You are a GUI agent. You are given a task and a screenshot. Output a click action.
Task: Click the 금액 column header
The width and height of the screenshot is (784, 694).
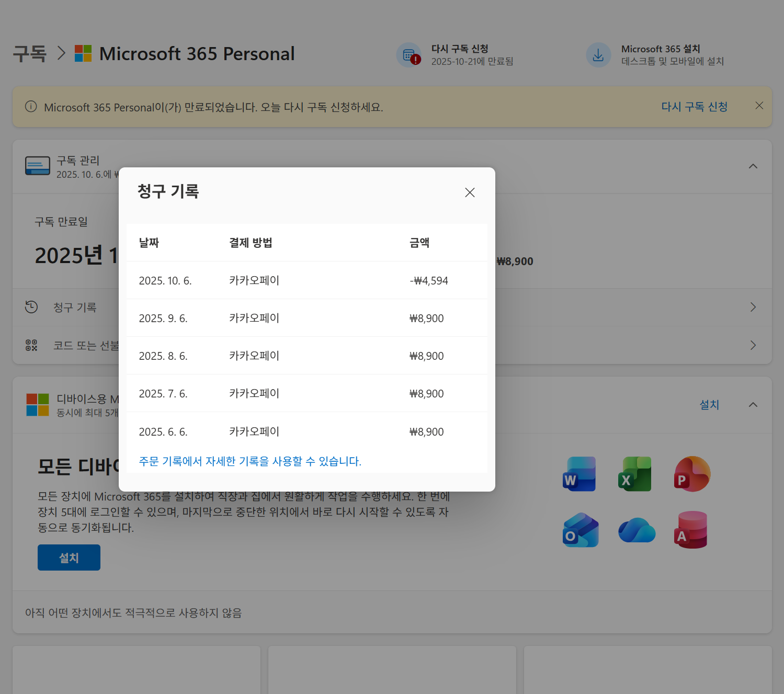pyautogui.click(x=419, y=243)
